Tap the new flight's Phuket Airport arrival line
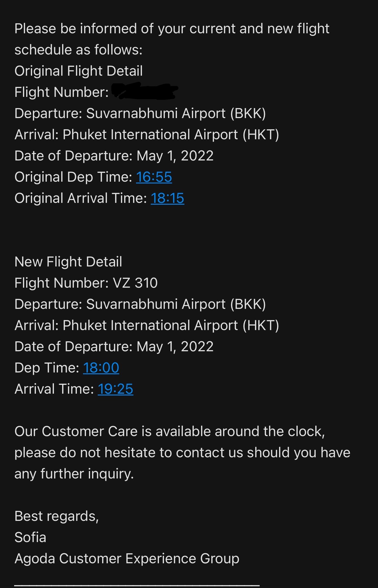Screen dimensions: 378x588 [x=147, y=326]
